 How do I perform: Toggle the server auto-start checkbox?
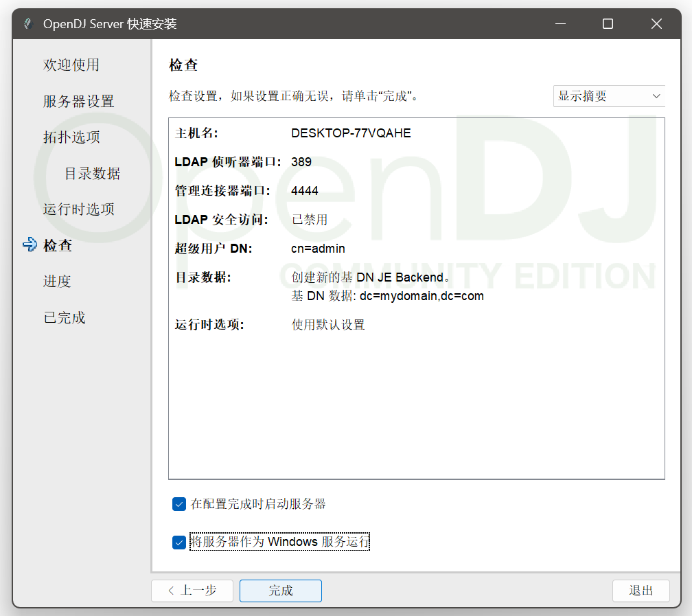pos(178,503)
